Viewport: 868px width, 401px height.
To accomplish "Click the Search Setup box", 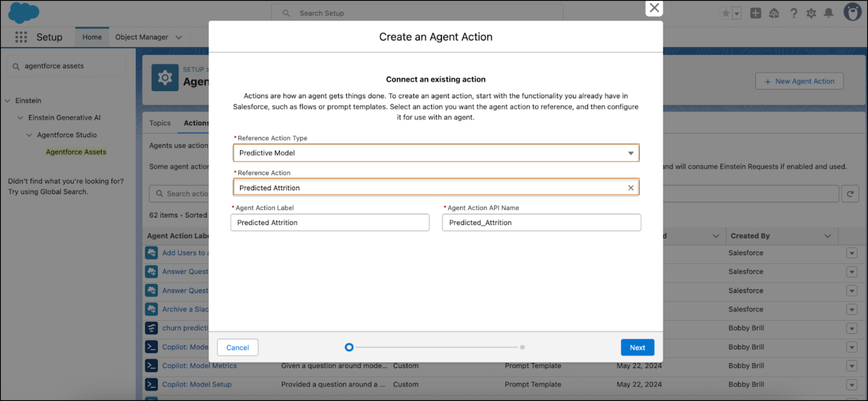I will coord(417,13).
